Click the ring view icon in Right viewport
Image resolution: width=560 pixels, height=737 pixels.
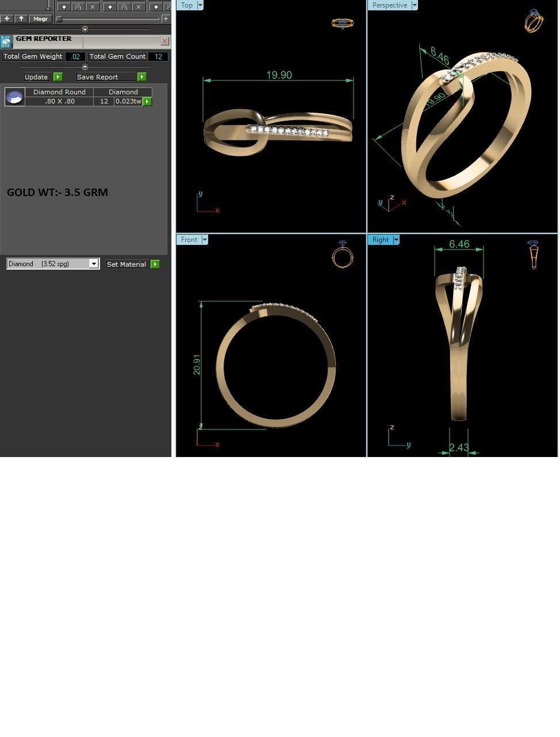tap(534, 255)
